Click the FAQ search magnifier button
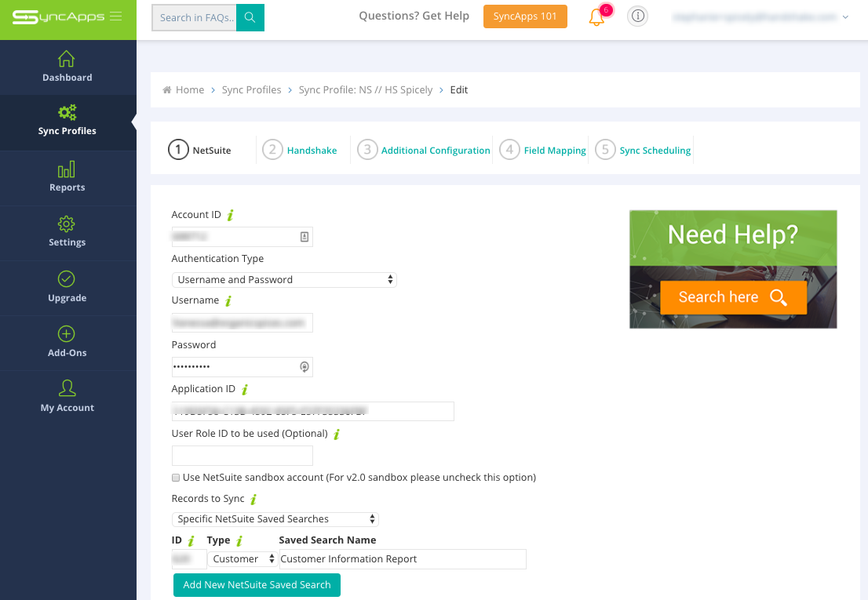The image size is (868, 600). pos(250,17)
